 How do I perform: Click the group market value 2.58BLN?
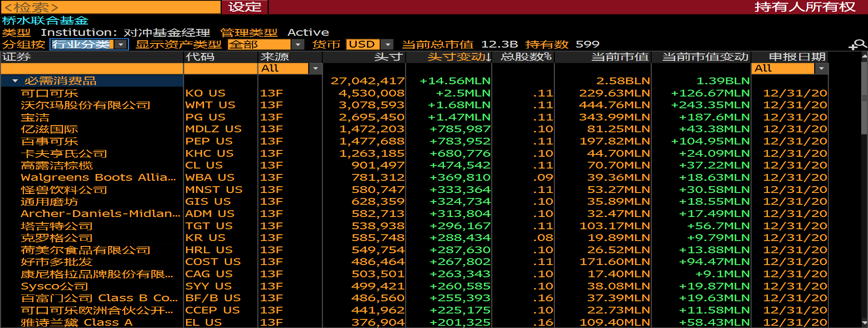623,81
